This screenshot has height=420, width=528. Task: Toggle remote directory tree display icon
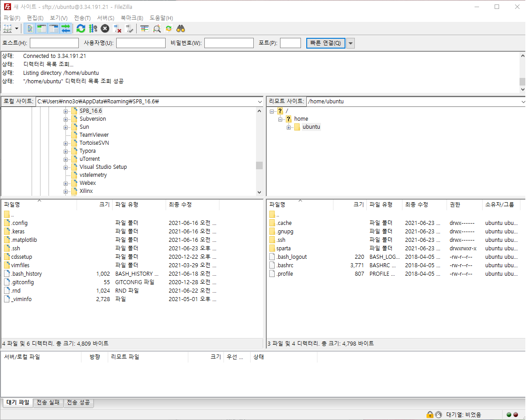pos(54,29)
